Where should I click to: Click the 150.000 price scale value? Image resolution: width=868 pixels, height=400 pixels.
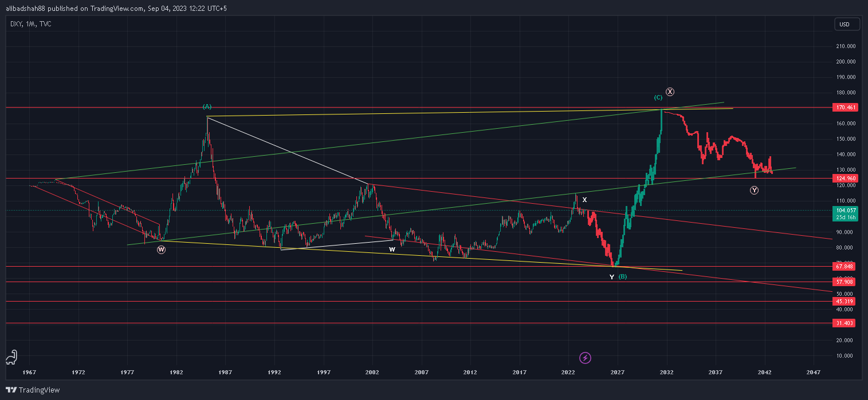coord(847,139)
